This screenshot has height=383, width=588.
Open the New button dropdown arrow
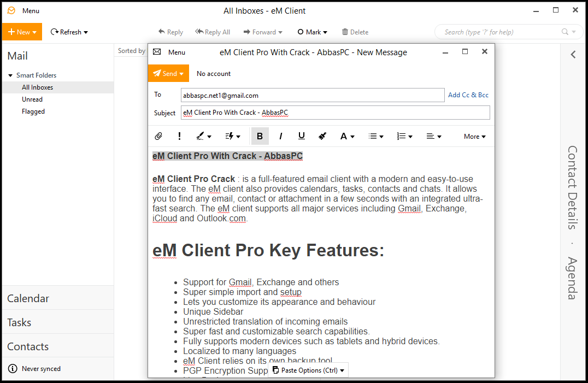(x=34, y=33)
